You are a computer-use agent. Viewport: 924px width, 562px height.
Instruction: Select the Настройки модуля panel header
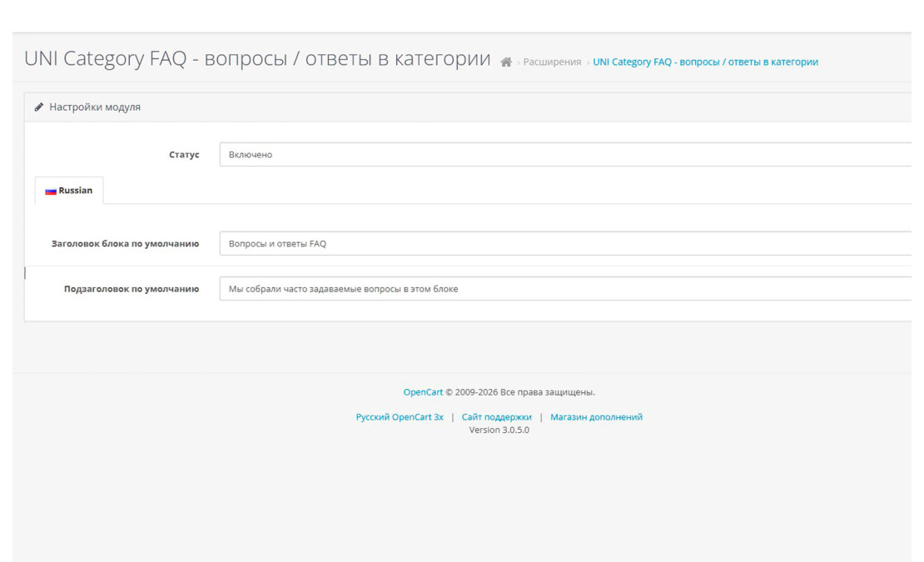pyautogui.click(x=96, y=107)
